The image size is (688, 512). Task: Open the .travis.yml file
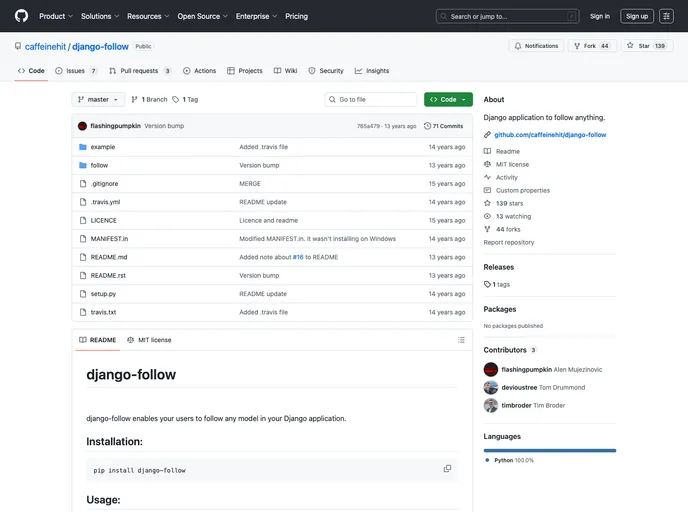tap(105, 202)
